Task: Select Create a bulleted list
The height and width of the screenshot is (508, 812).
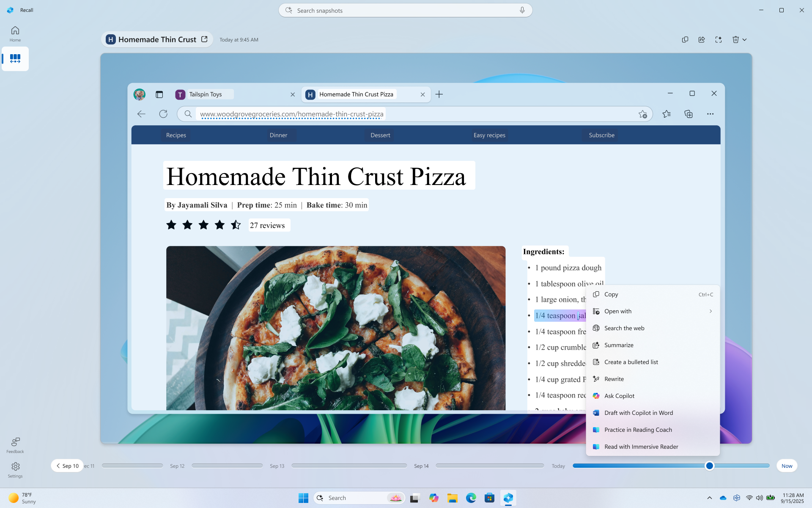Action: click(631, 362)
